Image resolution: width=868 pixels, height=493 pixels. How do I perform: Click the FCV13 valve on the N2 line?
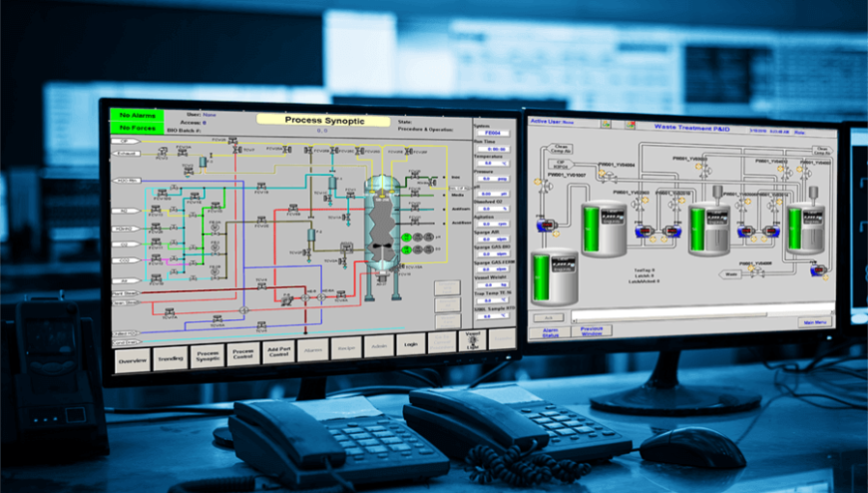156,209
